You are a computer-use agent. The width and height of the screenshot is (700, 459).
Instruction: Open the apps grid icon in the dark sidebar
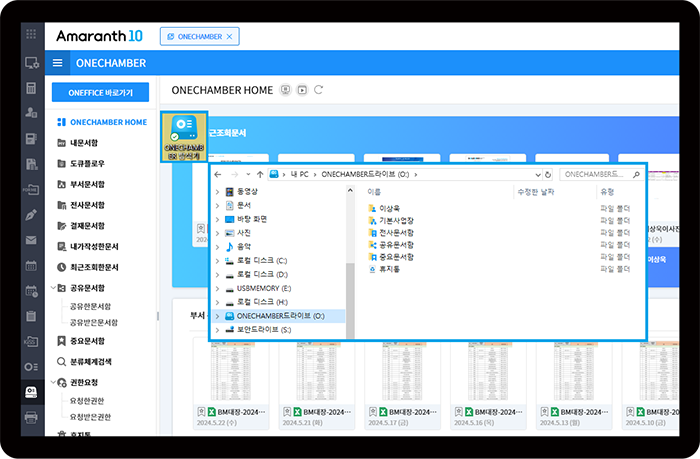click(31, 34)
